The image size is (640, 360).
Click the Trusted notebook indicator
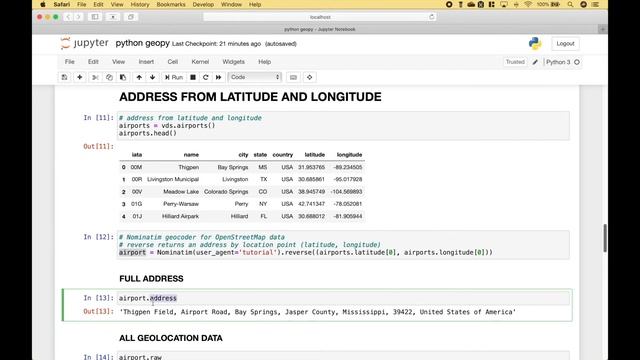pos(515,62)
